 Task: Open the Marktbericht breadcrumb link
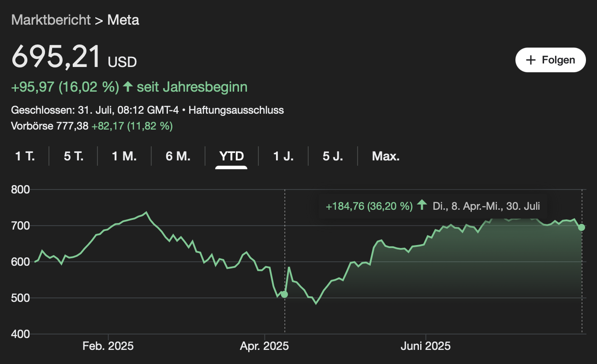(51, 20)
